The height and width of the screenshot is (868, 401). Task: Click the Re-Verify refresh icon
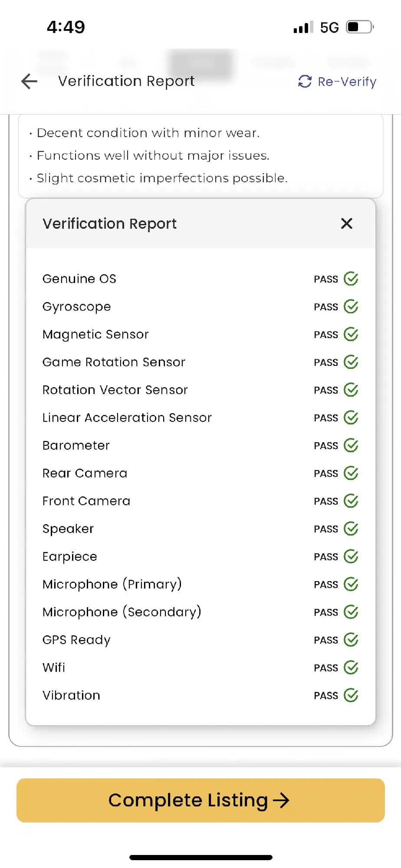click(x=305, y=81)
